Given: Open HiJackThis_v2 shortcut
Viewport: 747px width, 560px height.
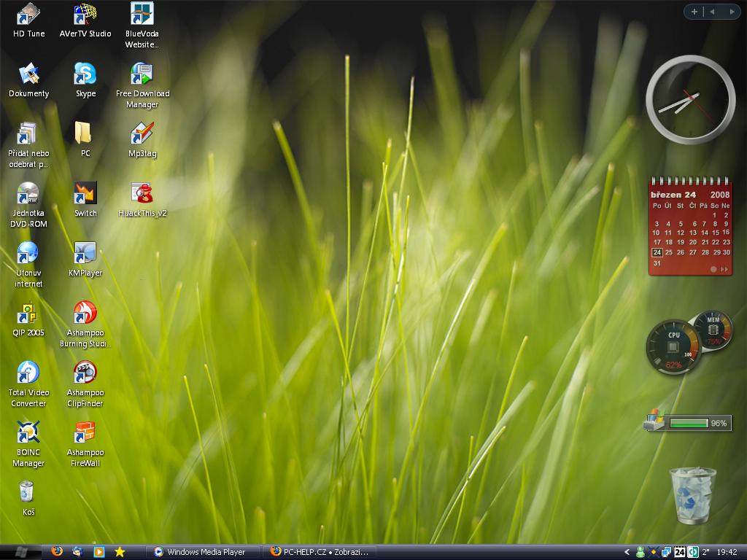Looking at the screenshot, I should 142,194.
